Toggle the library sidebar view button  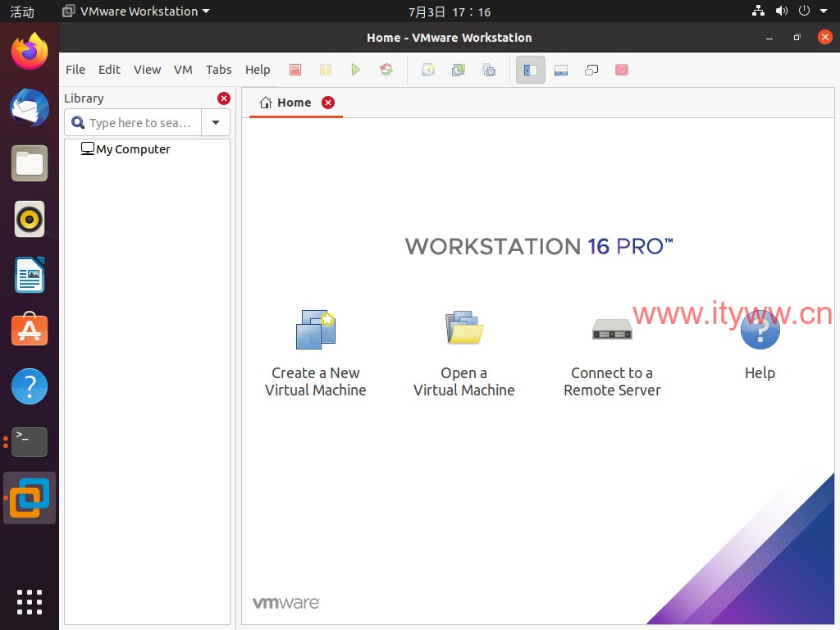(531, 70)
